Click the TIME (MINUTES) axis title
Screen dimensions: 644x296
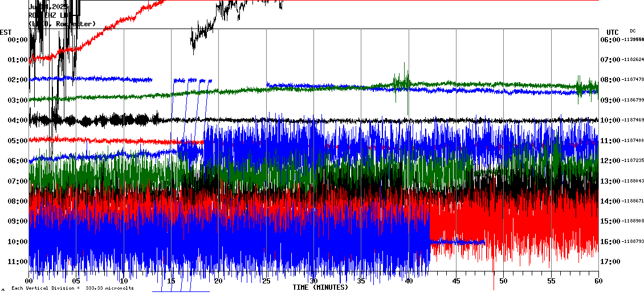320,287
